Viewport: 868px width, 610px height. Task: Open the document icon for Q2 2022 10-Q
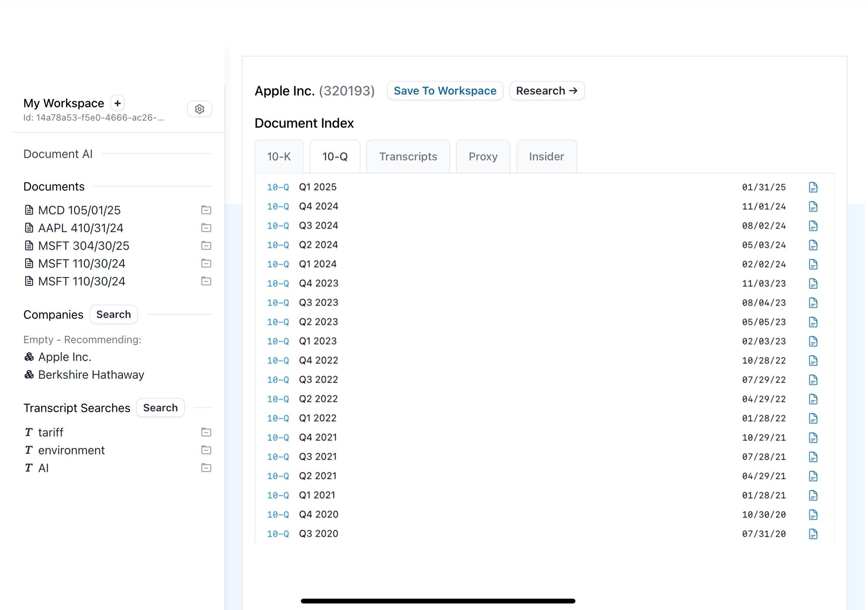click(x=813, y=399)
